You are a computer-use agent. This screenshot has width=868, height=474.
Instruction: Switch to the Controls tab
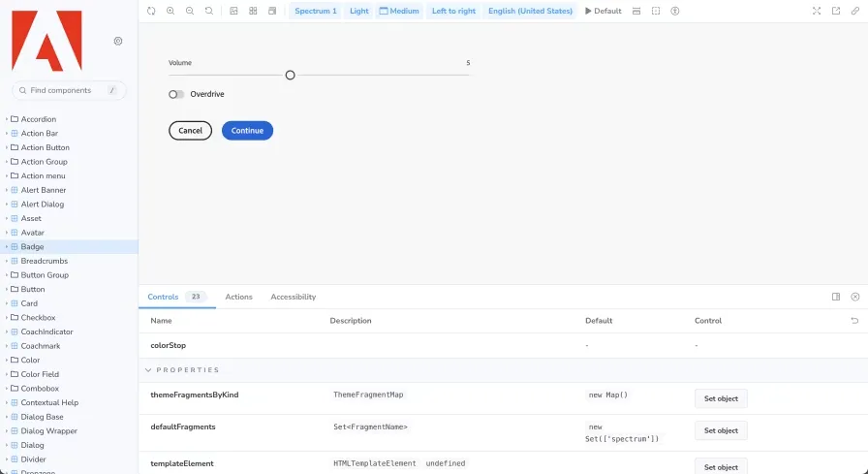[176, 297]
